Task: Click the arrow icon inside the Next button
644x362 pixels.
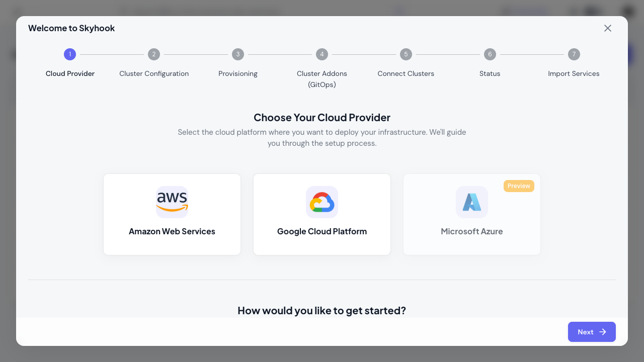Action: (x=602, y=332)
